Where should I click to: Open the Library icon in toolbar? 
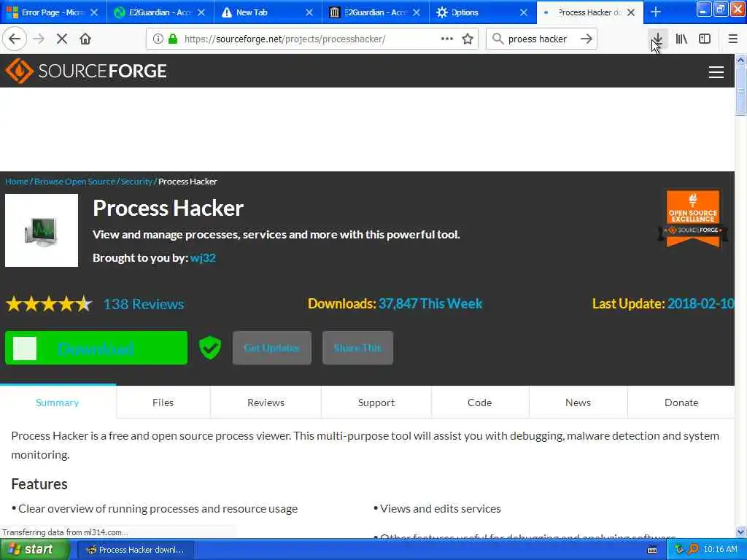pos(681,39)
